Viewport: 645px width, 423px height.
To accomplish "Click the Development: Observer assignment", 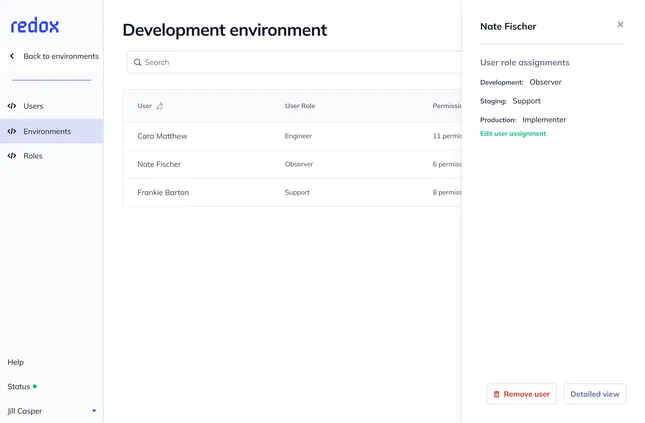I will click(x=521, y=82).
